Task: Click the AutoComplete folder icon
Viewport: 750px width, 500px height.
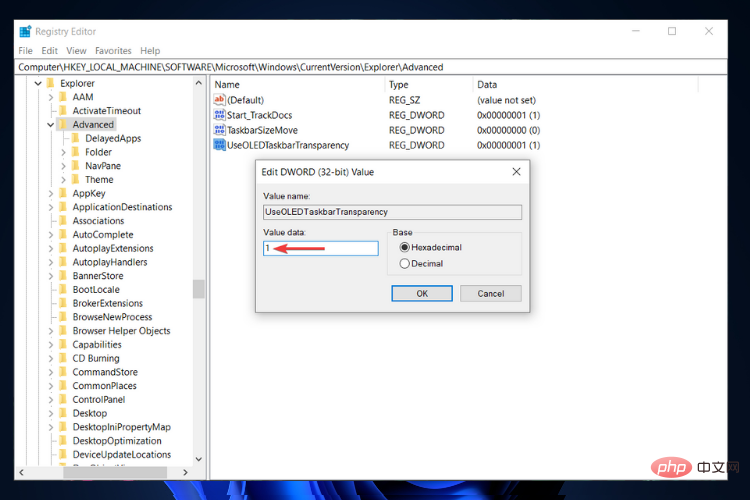Action: click(x=63, y=234)
